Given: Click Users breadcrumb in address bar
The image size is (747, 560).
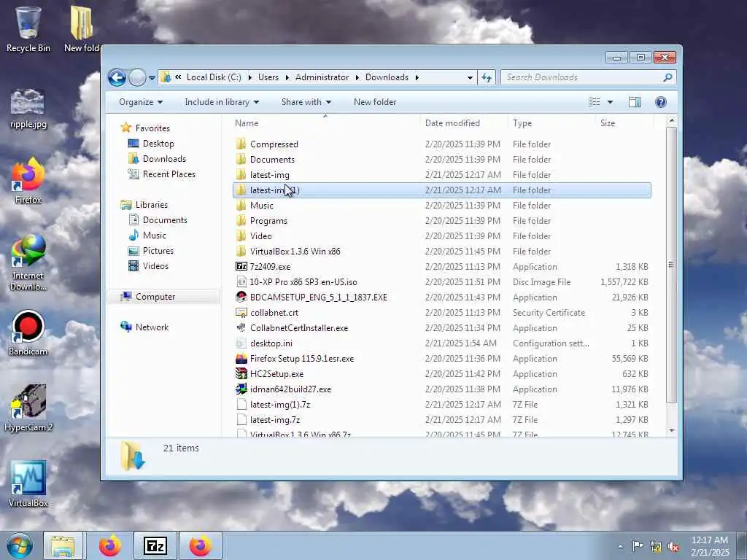Looking at the screenshot, I should tap(268, 77).
